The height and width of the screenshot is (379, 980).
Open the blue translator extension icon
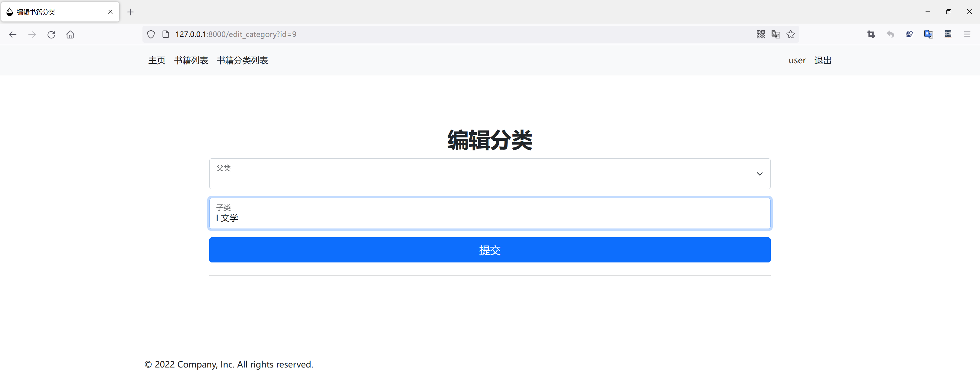click(x=929, y=34)
